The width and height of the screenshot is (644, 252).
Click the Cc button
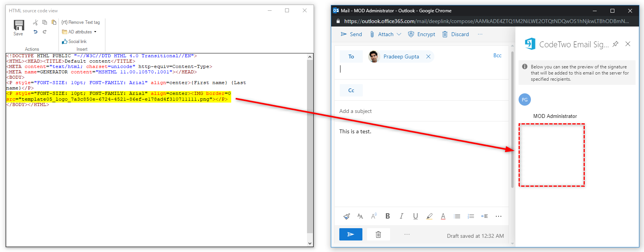click(351, 90)
